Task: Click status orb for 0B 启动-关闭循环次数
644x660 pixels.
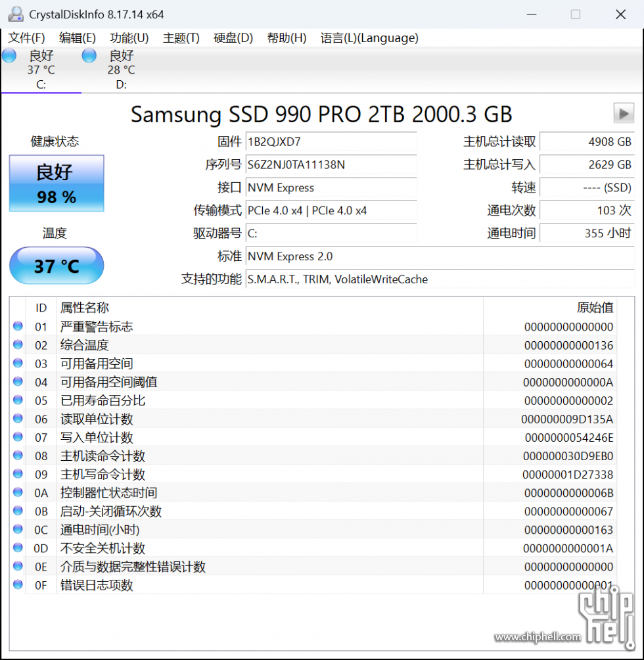Action: pos(18,511)
